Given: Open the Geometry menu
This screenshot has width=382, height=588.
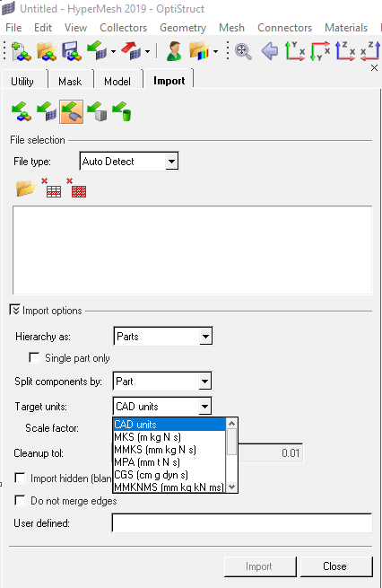Looking at the screenshot, I should 183,28.
